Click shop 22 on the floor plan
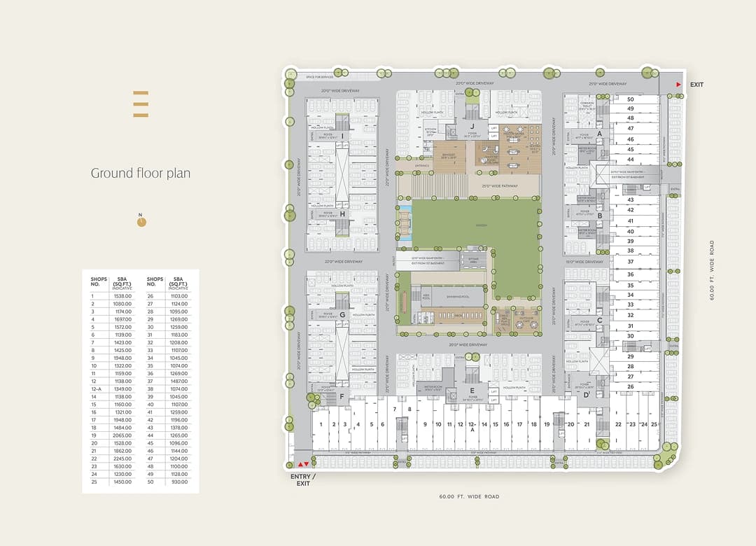 tap(618, 424)
